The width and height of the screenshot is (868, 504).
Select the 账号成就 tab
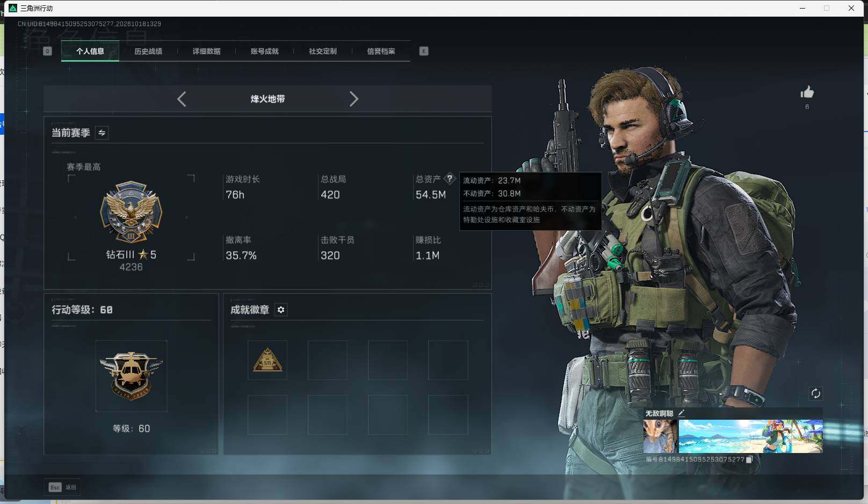pyautogui.click(x=264, y=51)
